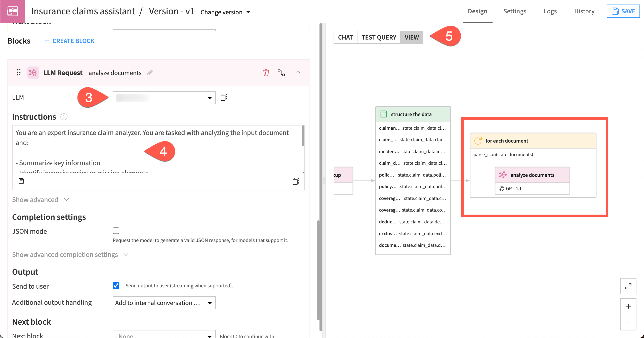Viewport: 644px width, 338px height.
Task: Toggle the Send to user checkbox
Action: coord(116,286)
